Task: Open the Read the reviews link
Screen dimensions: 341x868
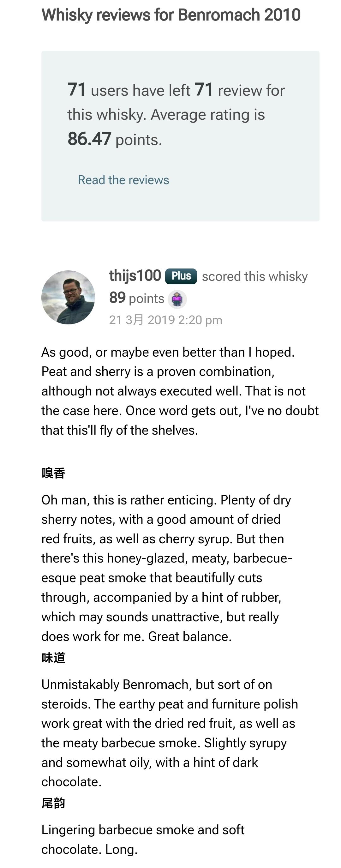Action: (123, 180)
